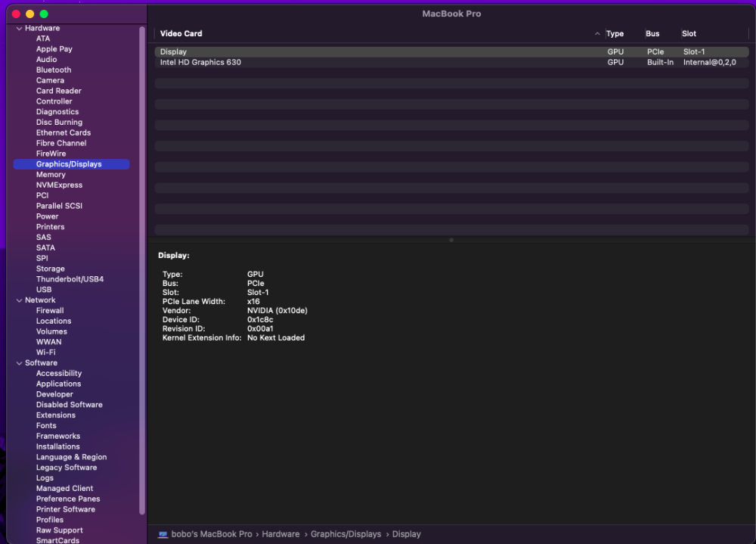Open Disabled Software entry

pos(70,405)
